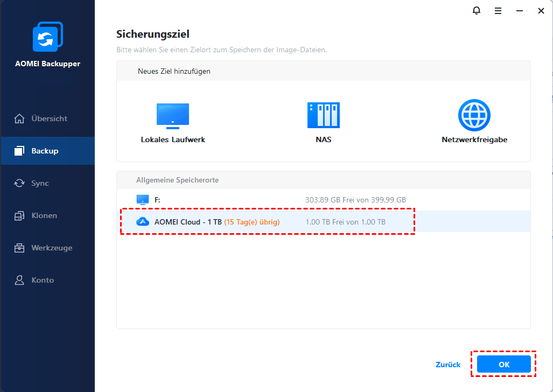553x392 pixels.
Task: Select the Netzwerkfreigabe globe icon
Action: pyautogui.click(x=474, y=115)
